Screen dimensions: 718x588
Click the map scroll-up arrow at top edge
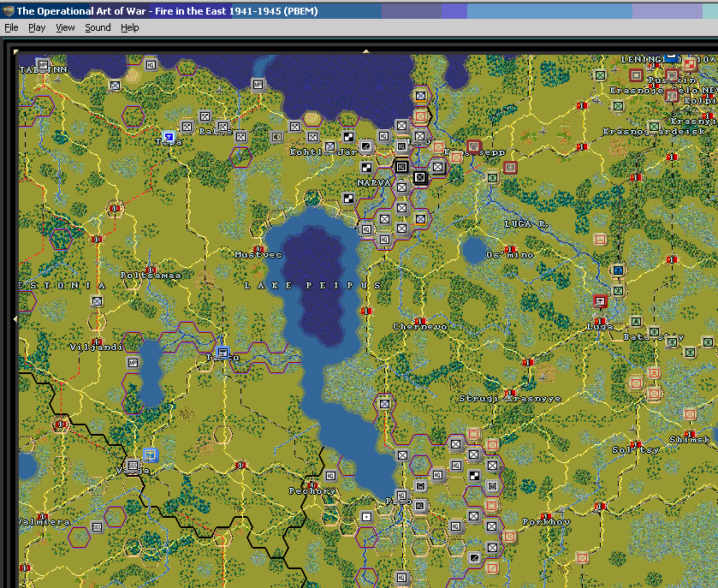tap(366, 51)
